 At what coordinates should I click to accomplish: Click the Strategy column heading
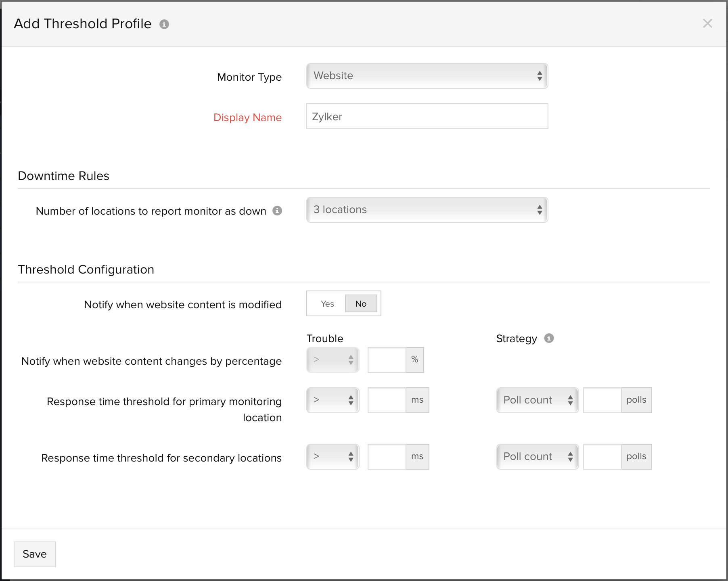click(x=517, y=339)
